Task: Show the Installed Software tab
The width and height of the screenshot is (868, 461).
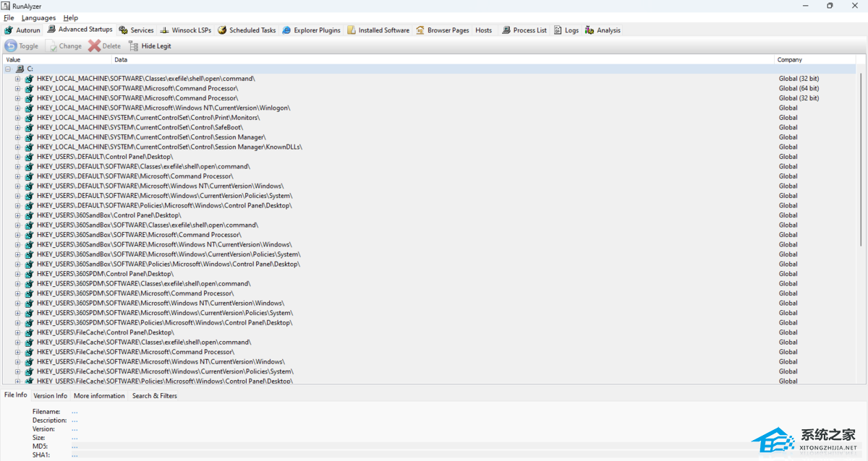Action: click(378, 30)
